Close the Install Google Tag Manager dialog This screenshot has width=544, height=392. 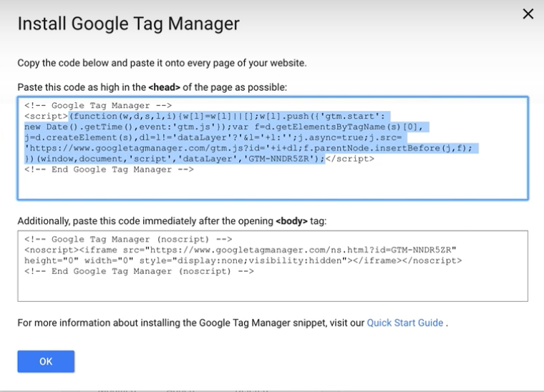click(528, 14)
